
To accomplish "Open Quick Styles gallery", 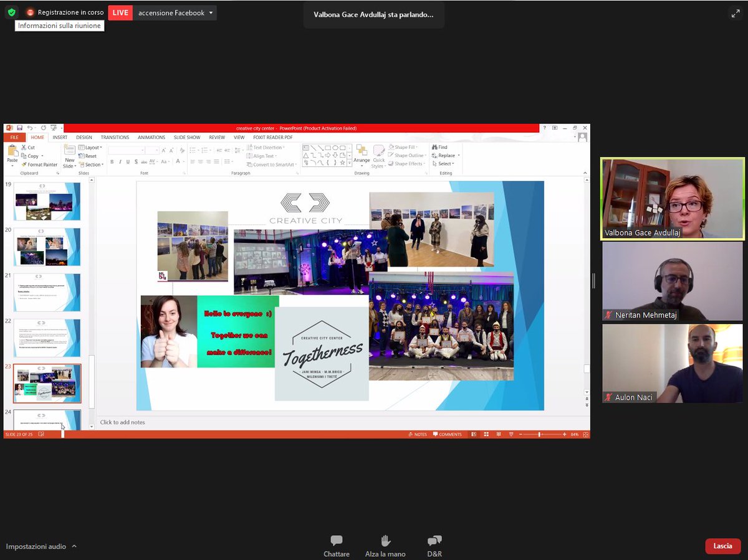I will [x=379, y=156].
